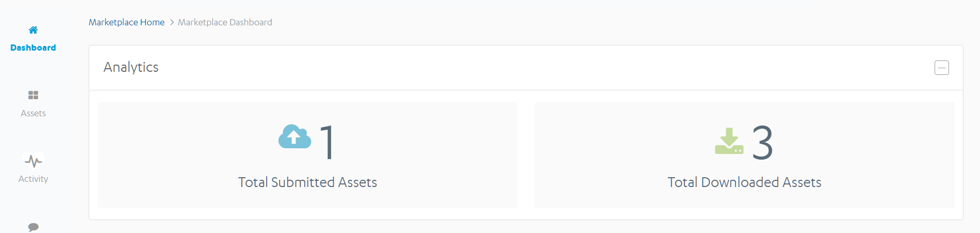Open the chat bubble sidebar icon
This screenshot has height=233, width=980.
click(34, 227)
